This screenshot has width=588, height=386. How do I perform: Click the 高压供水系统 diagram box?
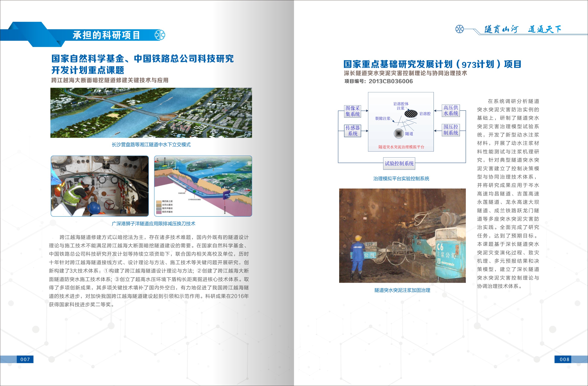pyautogui.click(x=451, y=110)
